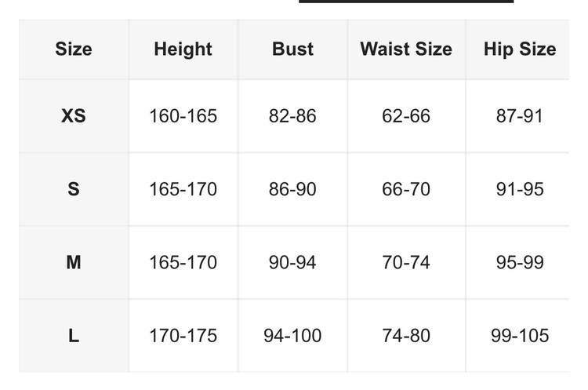The image size is (588, 390).
Task: Click the 62-66 waist size cell
Action: pos(406,116)
